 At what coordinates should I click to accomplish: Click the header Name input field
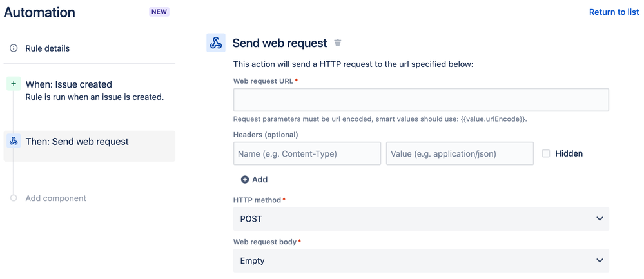pyautogui.click(x=307, y=153)
